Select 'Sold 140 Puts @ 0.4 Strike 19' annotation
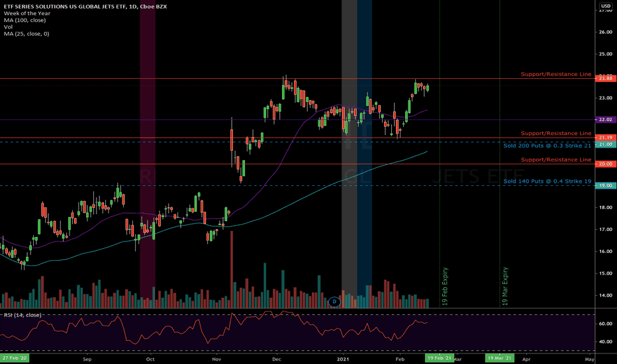617x364 pixels. tap(547, 181)
